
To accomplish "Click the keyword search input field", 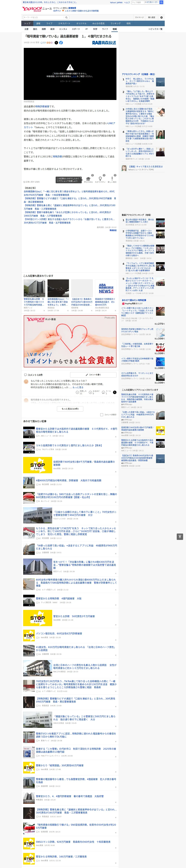I will pyautogui.click(x=44, y=18).
